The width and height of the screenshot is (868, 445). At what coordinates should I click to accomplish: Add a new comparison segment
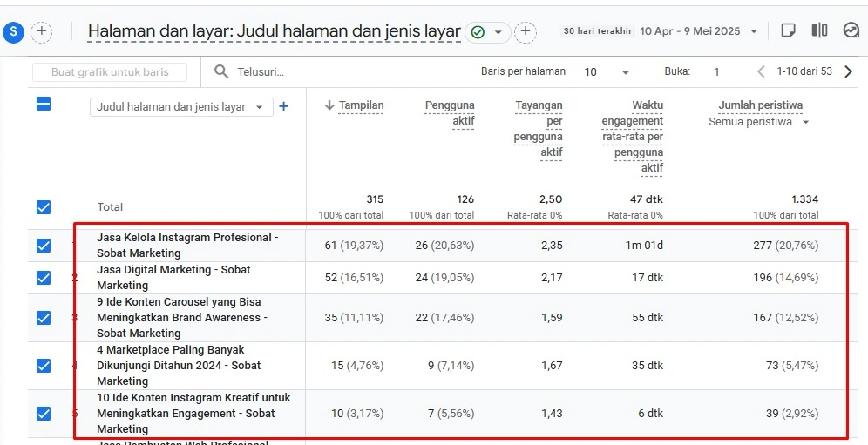click(x=42, y=32)
